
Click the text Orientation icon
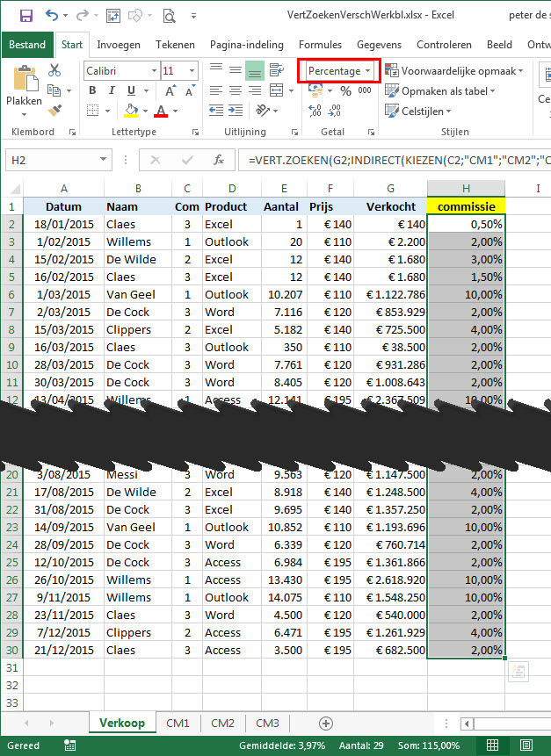pos(263,111)
